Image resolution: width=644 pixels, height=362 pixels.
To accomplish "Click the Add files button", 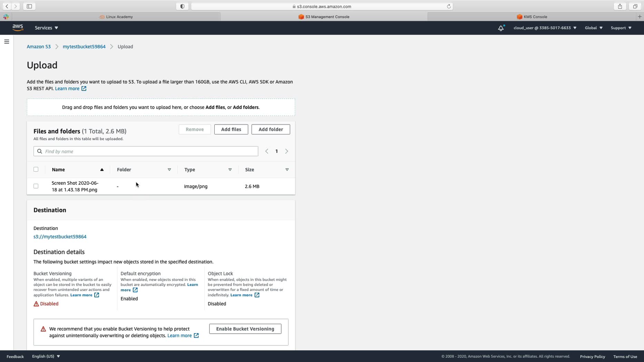I will pyautogui.click(x=231, y=129).
